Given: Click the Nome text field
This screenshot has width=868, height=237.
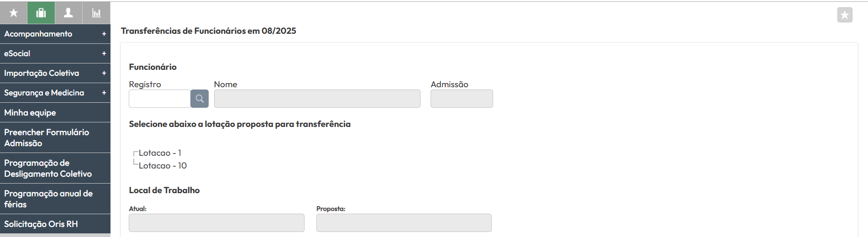Looking at the screenshot, I should [x=317, y=99].
